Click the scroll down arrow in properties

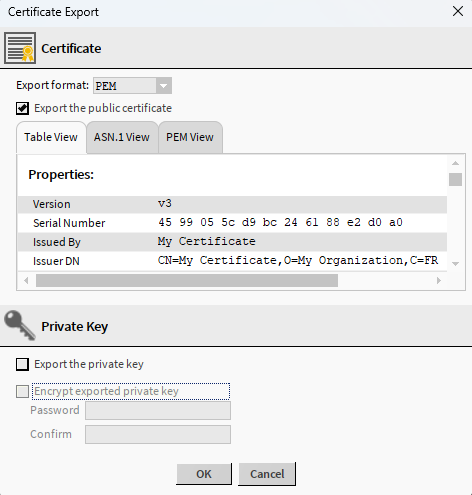click(455, 264)
